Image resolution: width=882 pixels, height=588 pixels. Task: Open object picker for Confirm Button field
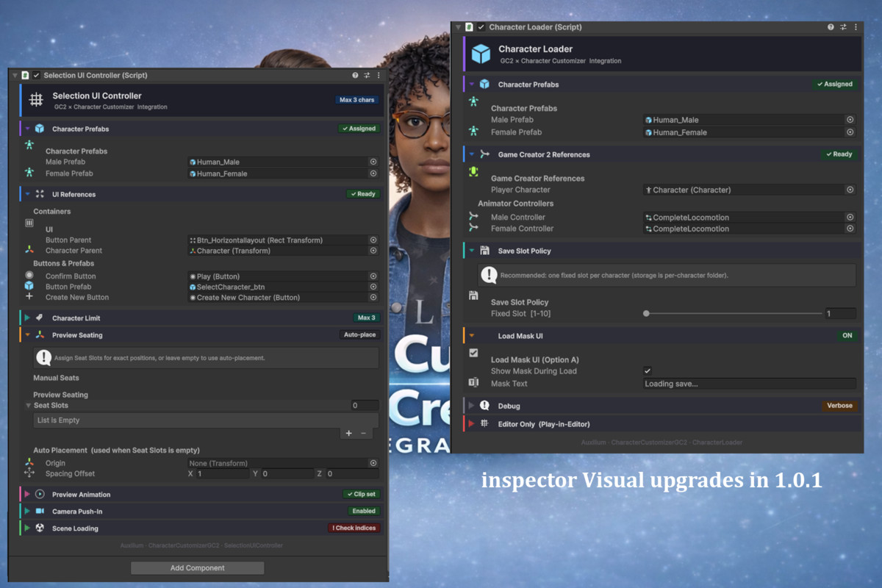pyautogui.click(x=373, y=276)
